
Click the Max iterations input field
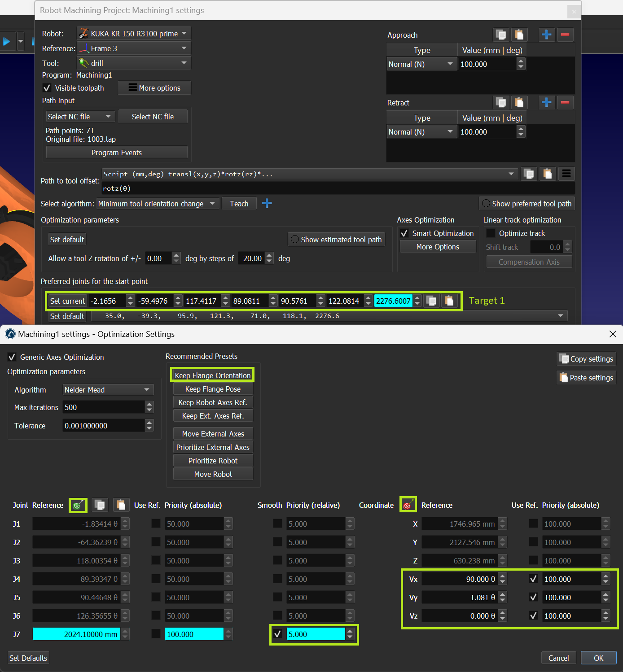(103, 407)
